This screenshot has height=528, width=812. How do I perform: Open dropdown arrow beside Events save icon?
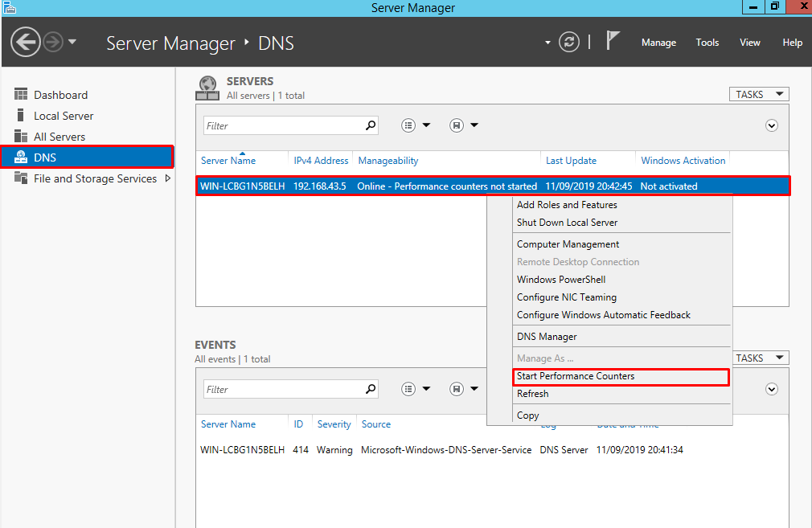click(474, 389)
